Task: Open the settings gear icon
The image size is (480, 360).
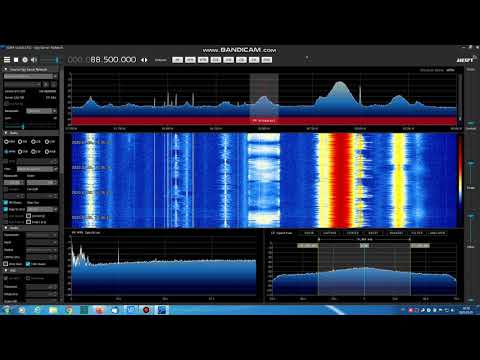Action: click(x=25, y=60)
